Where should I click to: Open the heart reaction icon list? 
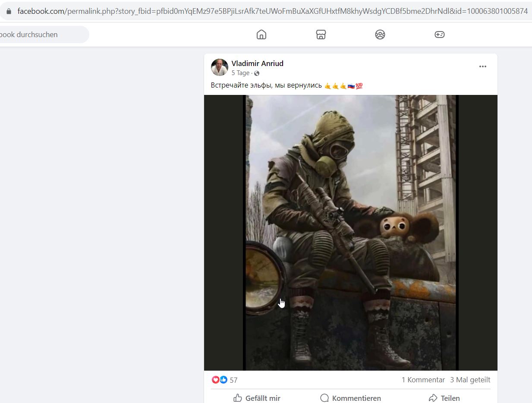(x=216, y=380)
